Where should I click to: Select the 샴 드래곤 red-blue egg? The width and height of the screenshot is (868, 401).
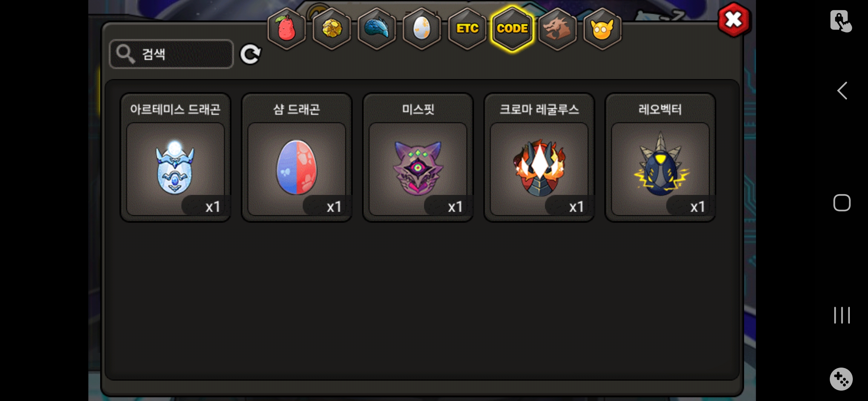(x=297, y=157)
